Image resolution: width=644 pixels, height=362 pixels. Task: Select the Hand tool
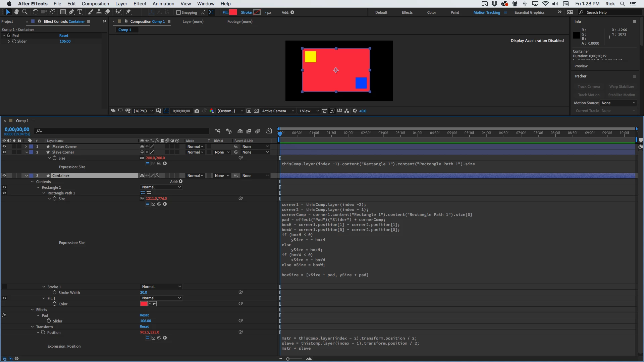tap(16, 12)
